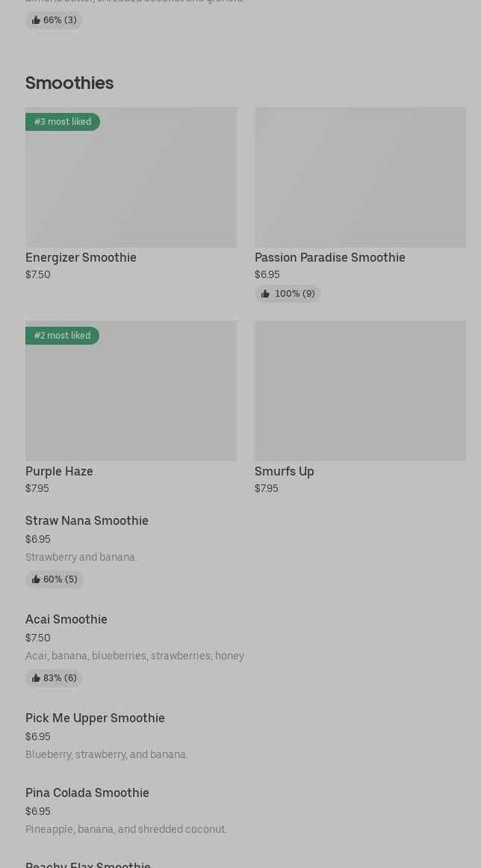Click the #3 most liked badge

click(x=63, y=122)
